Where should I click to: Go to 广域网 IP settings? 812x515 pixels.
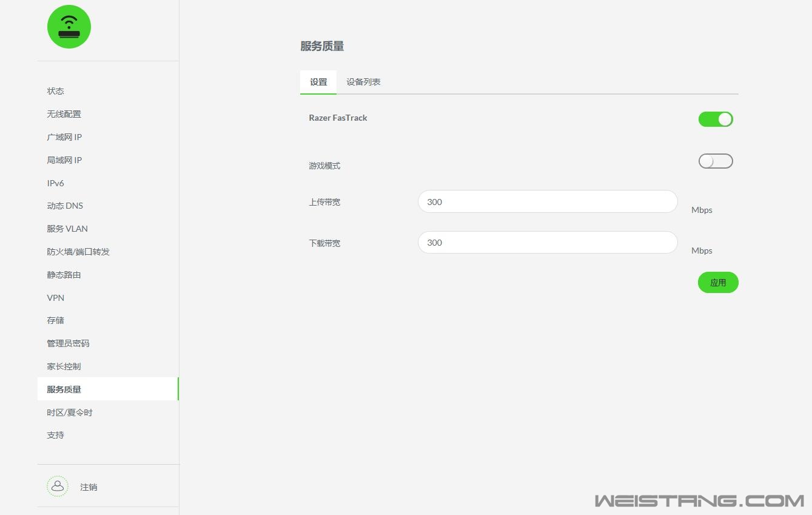pos(64,137)
